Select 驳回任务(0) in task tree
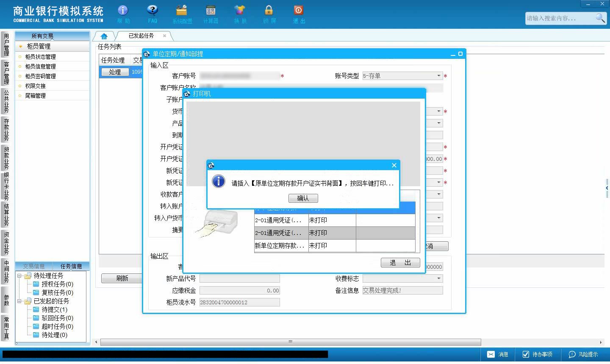The height and width of the screenshot is (364, 610). (x=57, y=318)
